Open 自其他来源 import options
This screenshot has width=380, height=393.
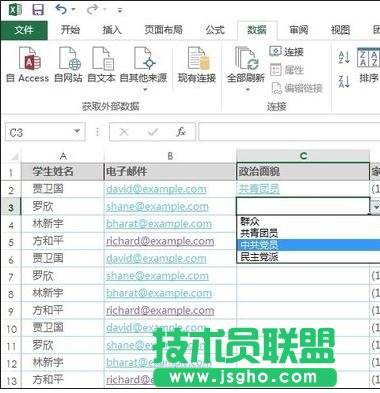(x=144, y=69)
